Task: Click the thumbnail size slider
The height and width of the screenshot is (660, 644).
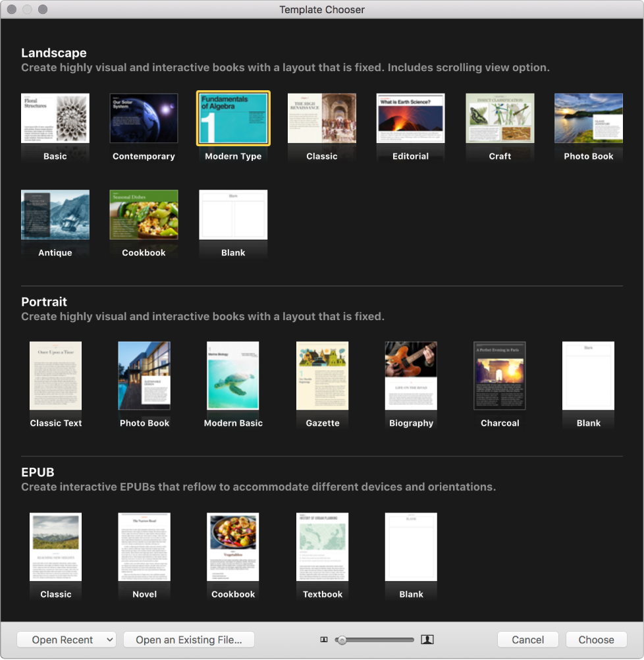Action: (375, 640)
